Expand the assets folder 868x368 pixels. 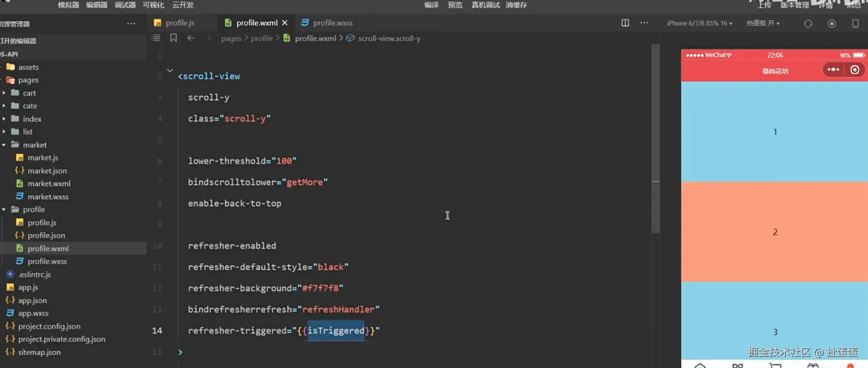tap(28, 67)
